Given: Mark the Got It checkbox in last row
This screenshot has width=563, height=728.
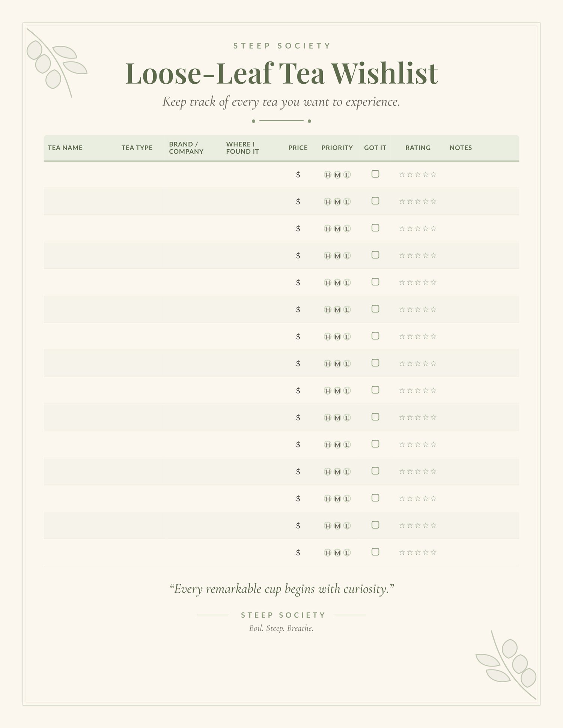Looking at the screenshot, I should (375, 552).
